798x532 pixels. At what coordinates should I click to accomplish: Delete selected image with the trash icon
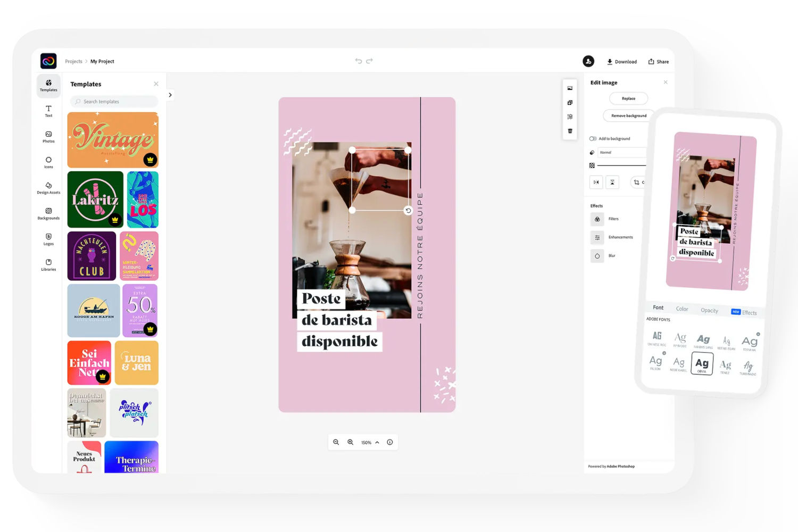[570, 131]
